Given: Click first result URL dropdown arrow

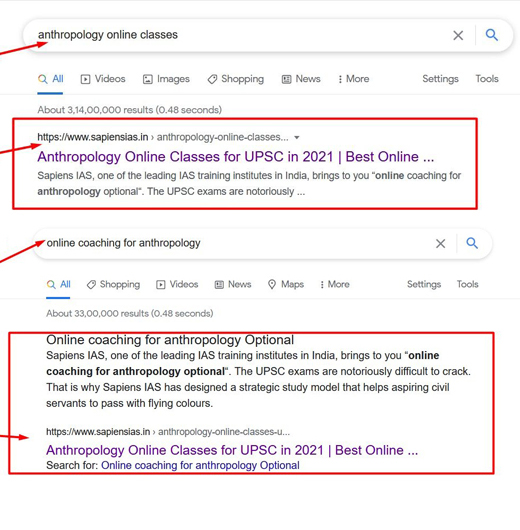Looking at the screenshot, I should point(297,138).
